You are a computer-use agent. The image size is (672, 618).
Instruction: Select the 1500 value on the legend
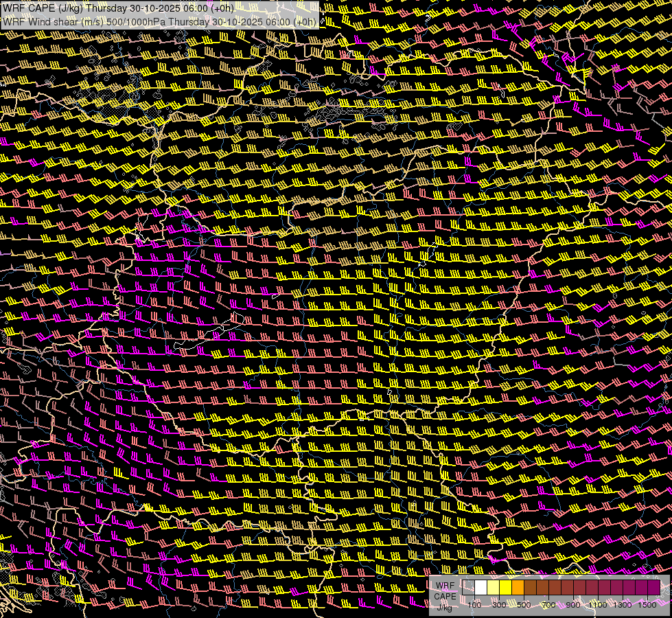point(647,605)
